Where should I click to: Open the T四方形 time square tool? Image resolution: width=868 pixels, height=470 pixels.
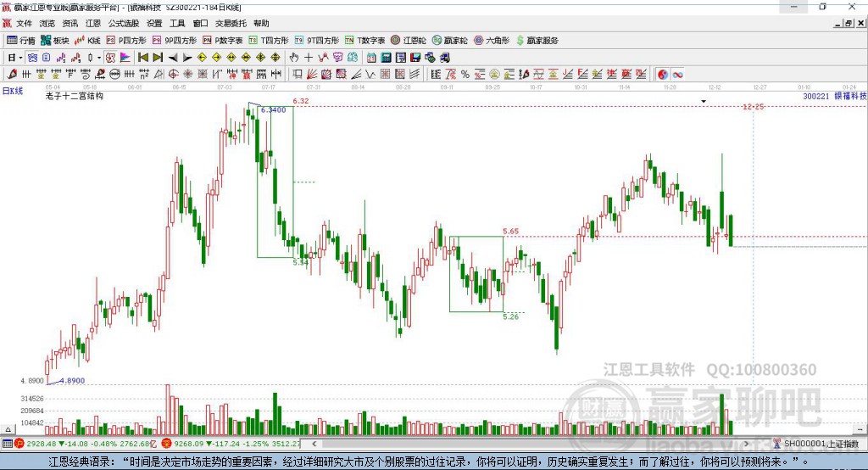coord(269,41)
